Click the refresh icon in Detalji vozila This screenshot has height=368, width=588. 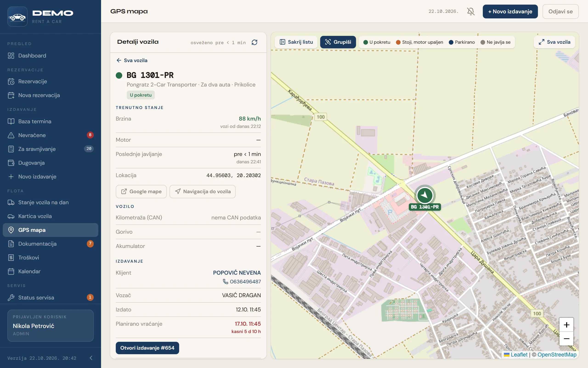click(x=254, y=42)
